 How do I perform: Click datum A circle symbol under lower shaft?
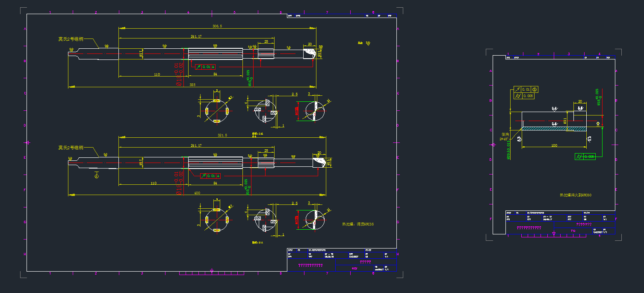click(x=97, y=176)
